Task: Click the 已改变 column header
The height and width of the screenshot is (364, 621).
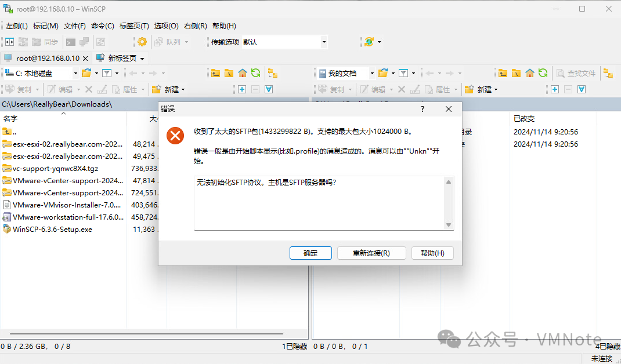Action: coord(553,118)
